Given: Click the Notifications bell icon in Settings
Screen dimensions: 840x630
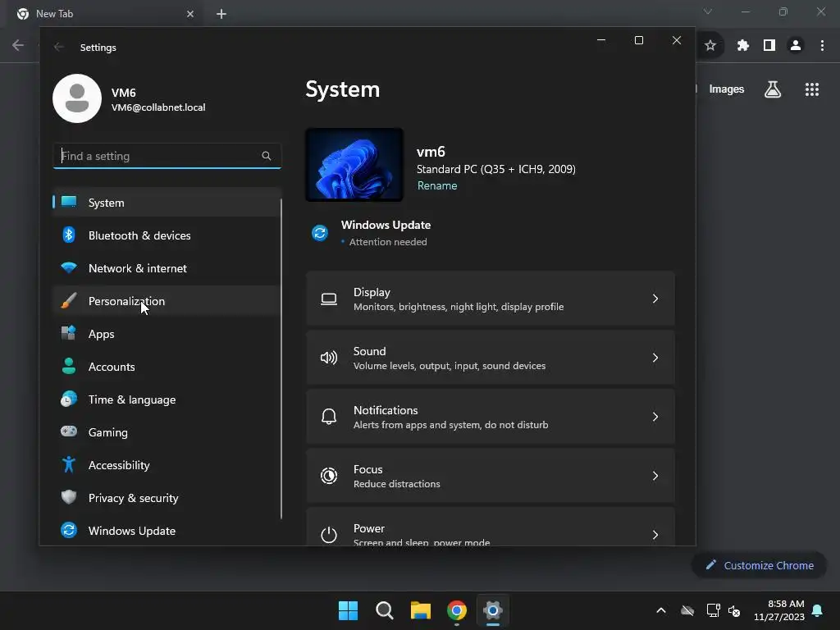Looking at the screenshot, I should [329, 417].
